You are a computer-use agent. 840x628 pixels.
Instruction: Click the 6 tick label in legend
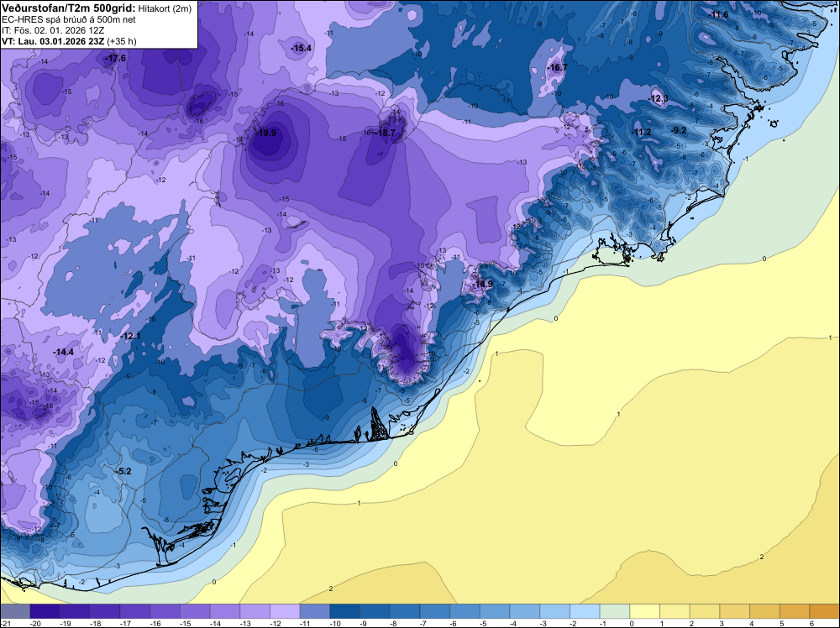812,623
